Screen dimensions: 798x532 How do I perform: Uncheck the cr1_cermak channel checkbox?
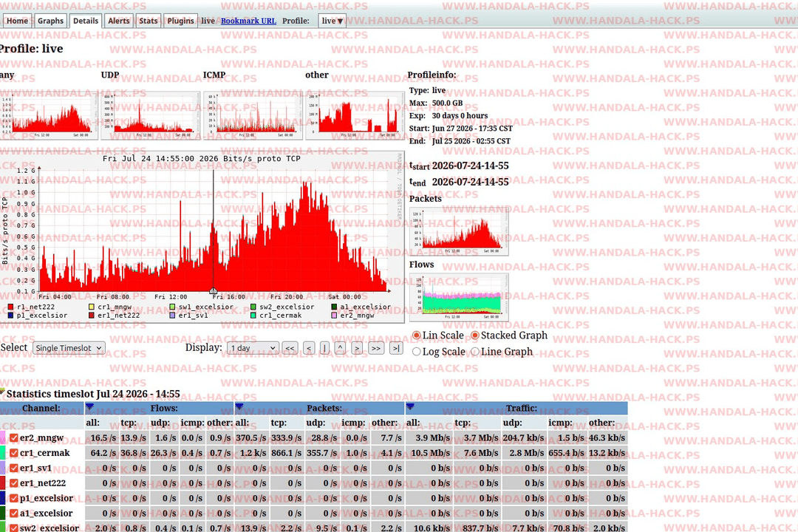coord(14,453)
